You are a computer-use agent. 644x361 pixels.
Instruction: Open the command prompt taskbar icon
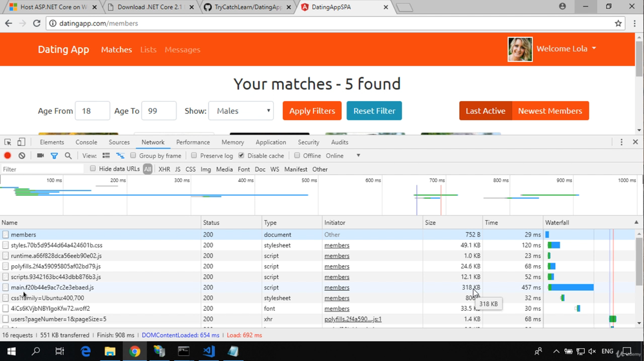pyautogui.click(x=184, y=351)
